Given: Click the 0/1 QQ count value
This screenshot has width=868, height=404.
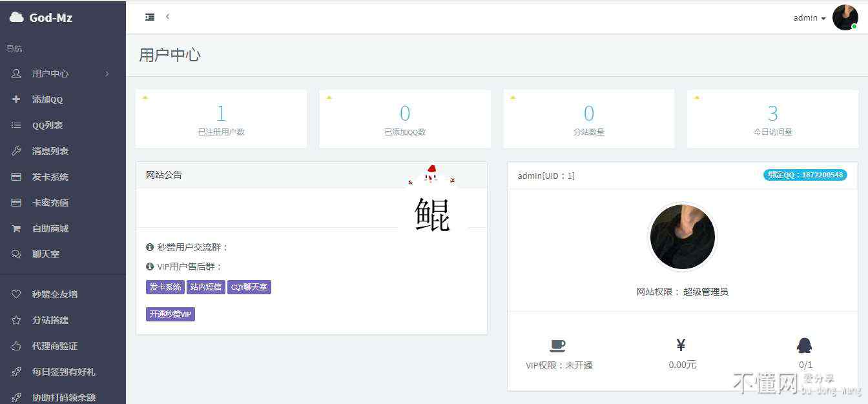Looking at the screenshot, I should tap(806, 365).
